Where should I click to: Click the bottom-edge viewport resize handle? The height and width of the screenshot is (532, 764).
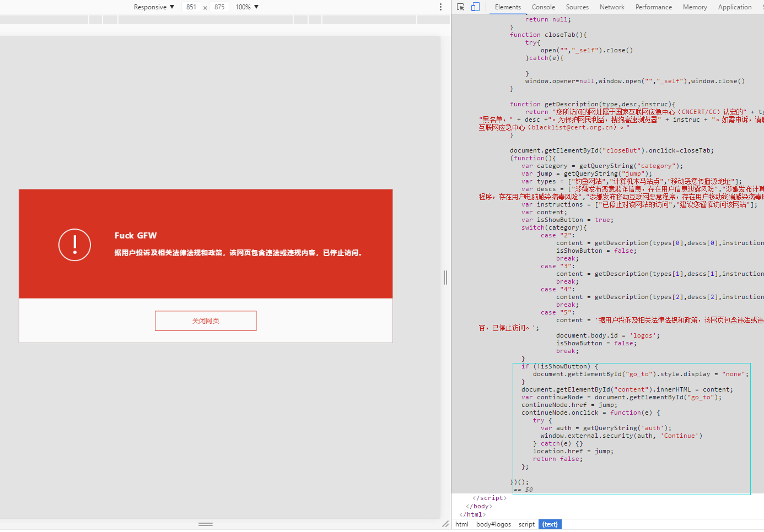click(206, 524)
